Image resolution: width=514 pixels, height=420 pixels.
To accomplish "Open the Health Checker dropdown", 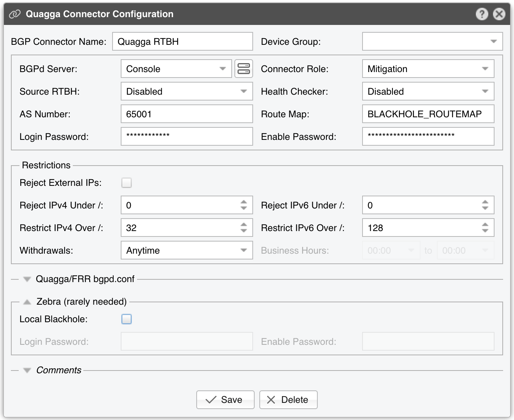I will [x=428, y=91].
